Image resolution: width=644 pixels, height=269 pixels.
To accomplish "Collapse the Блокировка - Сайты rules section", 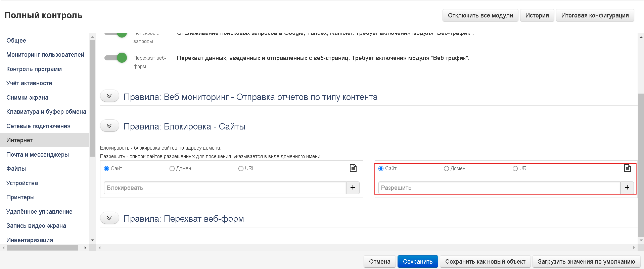I will [x=109, y=126].
